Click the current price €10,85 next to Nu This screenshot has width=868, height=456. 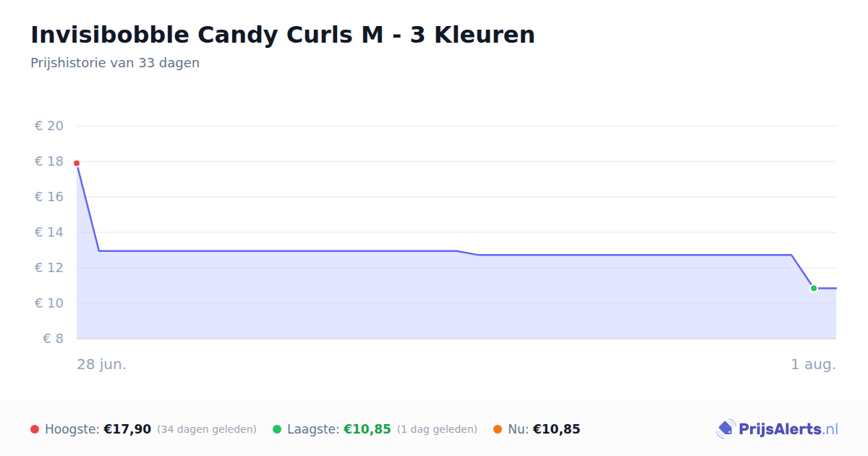(556, 429)
